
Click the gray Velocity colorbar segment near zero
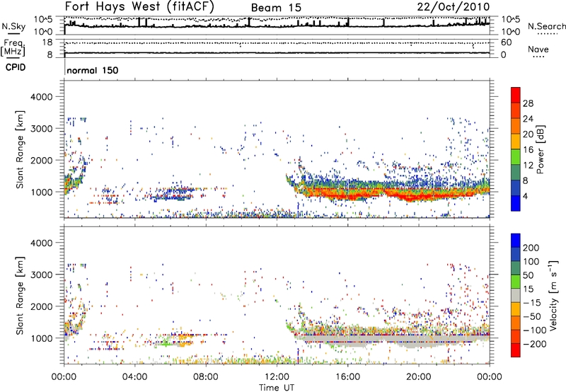(x=516, y=295)
